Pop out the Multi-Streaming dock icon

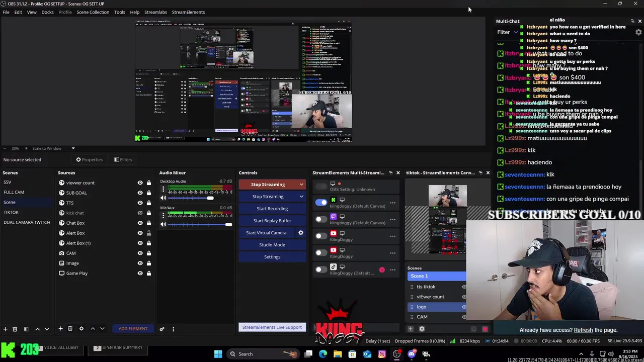(x=390, y=172)
